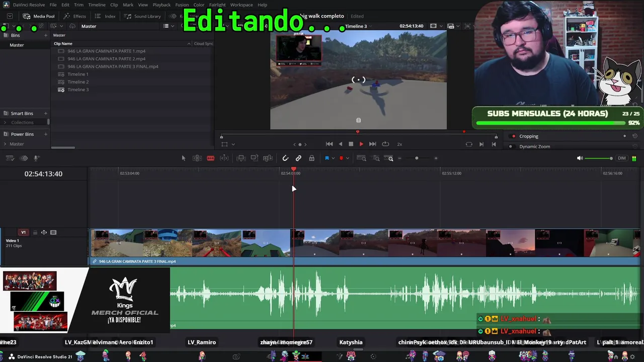Toggle loop playback
Image resolution: width=644 pixels, height=362 pixels.
pyautogui.click(x=385, y=144)
